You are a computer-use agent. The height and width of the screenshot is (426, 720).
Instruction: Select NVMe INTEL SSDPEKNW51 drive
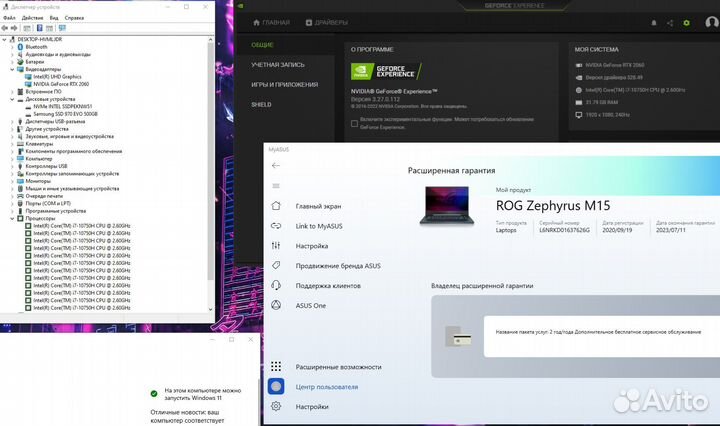click(62, 106)
